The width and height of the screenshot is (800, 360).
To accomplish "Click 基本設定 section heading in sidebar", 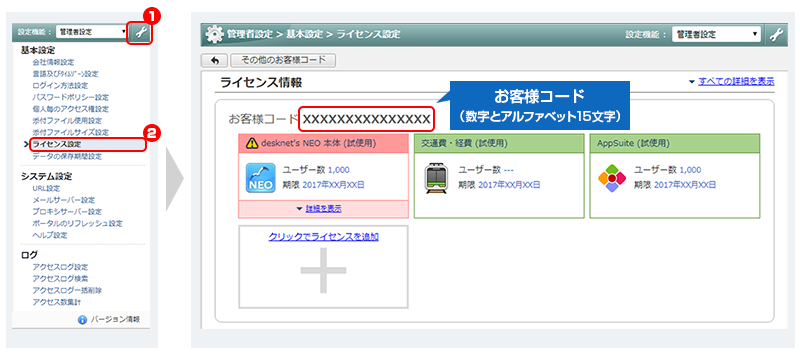I will 38,50.
